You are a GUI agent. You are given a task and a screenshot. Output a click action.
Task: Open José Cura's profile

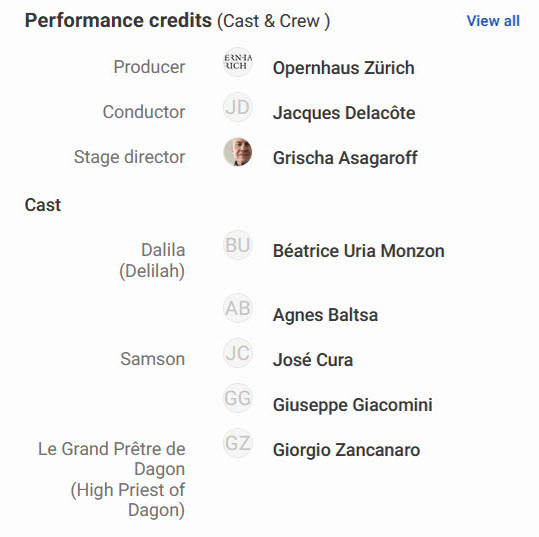pyautogui.click(x=313, y=360)
